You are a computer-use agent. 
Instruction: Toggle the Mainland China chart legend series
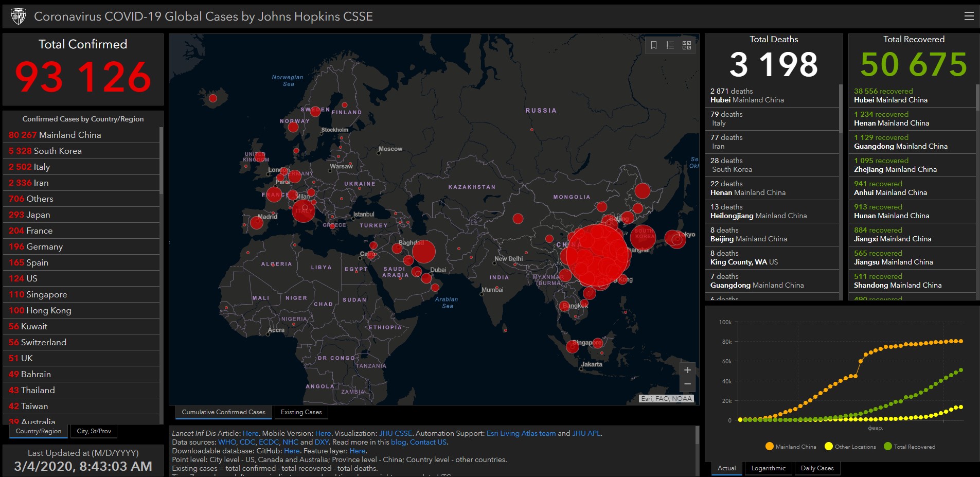tap(791, 447)
